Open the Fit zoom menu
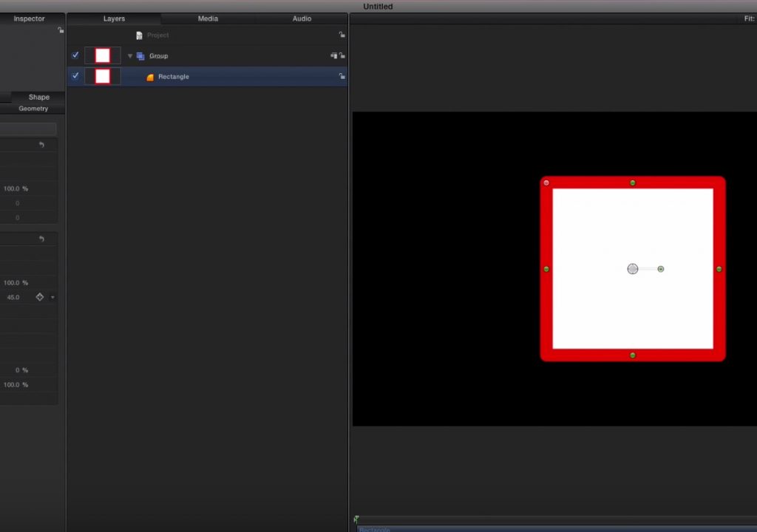Viewport: 757px width, 532px height. pyautogui.click(x=749, y=18)
